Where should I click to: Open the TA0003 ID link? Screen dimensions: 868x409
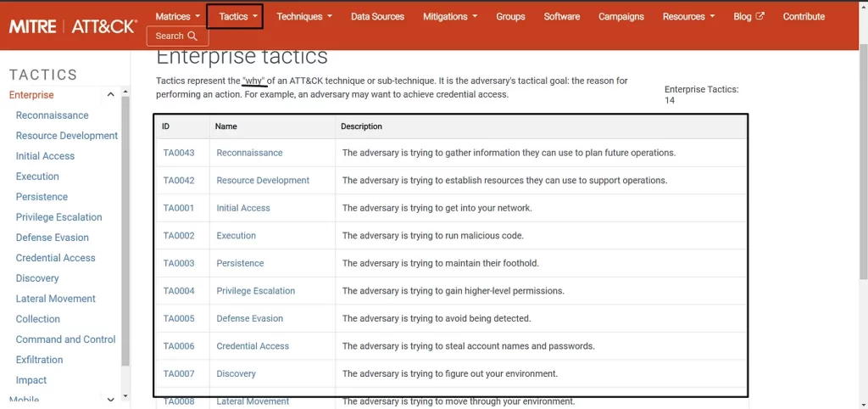(x=179, y=263)
